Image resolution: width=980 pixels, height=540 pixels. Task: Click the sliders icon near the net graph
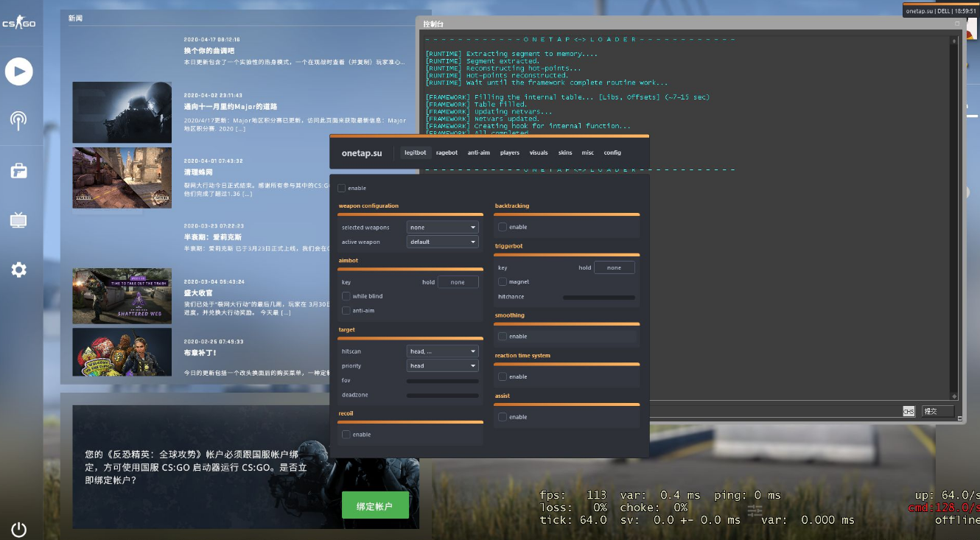(x=755, y=511)
